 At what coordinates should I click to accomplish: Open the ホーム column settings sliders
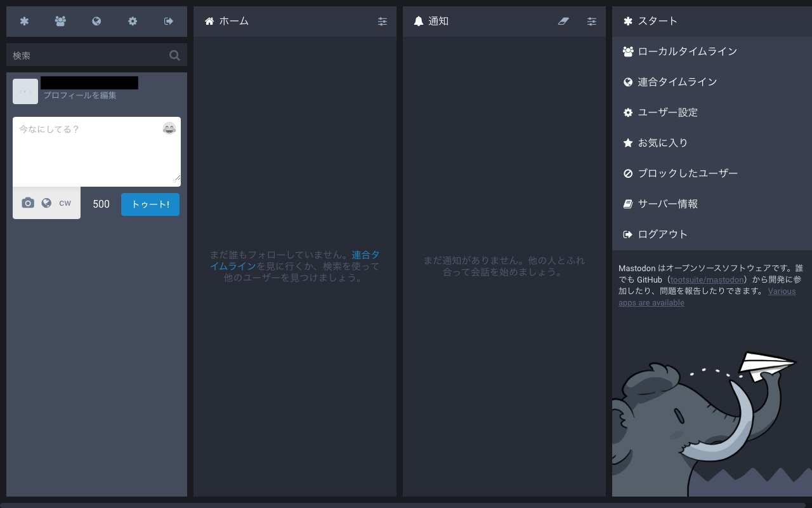tap(383, 21)
